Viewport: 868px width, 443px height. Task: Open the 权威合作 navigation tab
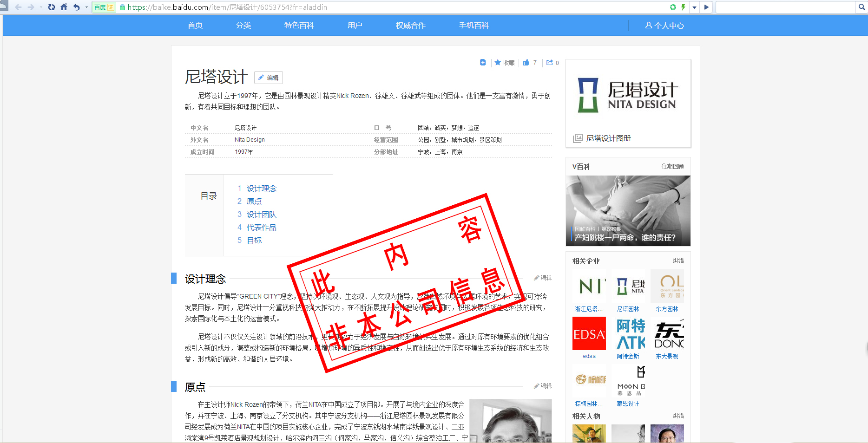(x=411, y=25)
